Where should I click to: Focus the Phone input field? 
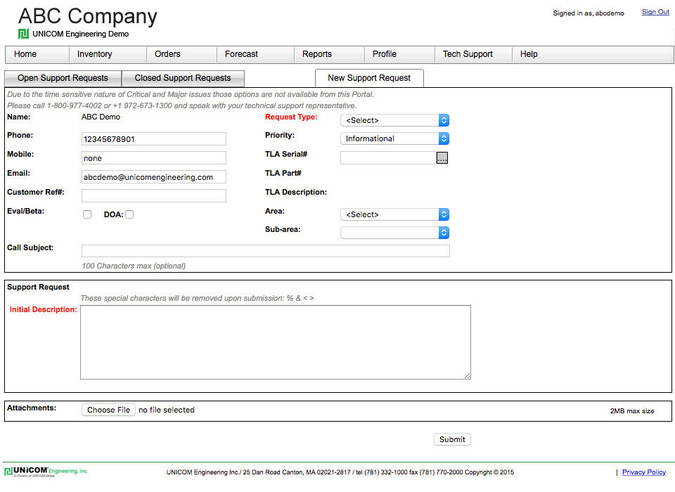tap(154, 139)
